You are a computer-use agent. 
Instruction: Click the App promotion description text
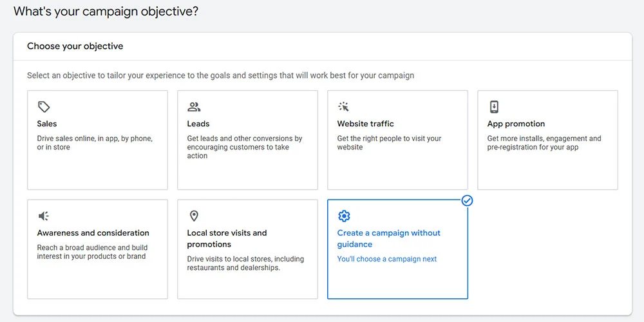(x=544, y=143)
